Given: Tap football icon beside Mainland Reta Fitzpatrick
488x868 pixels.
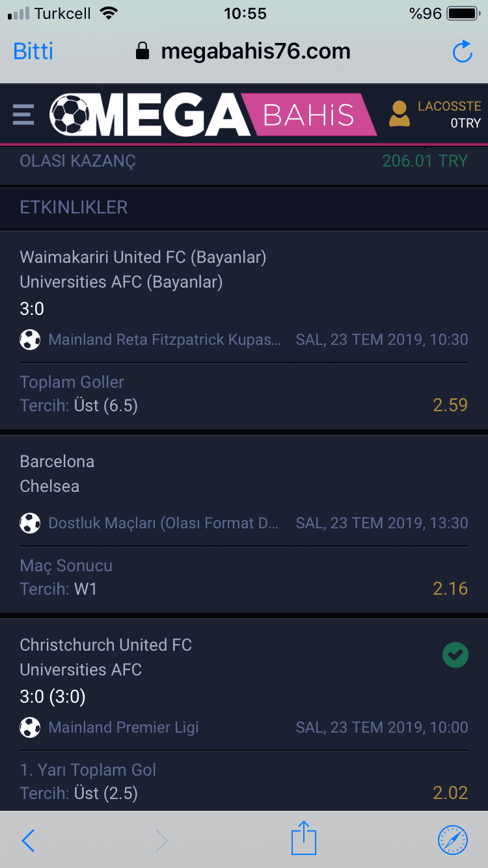Looking at the screenshot, I should point(30,340).
